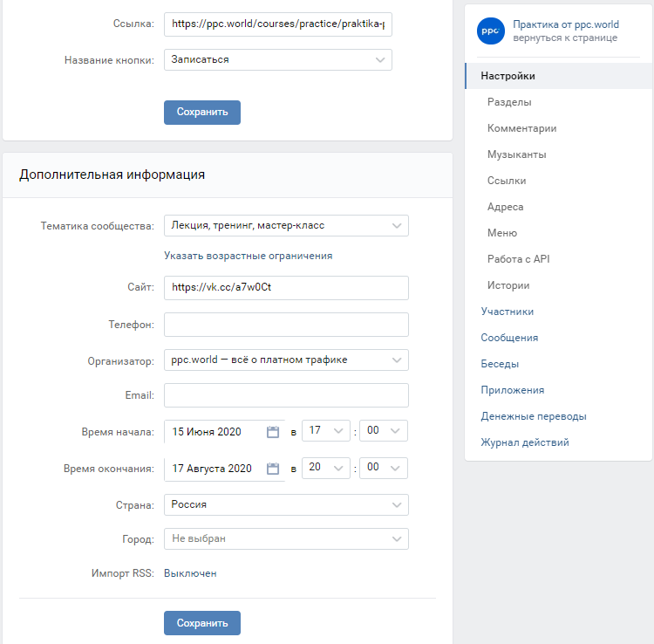This screenshot has width=654, height=644.
Task: Click into the Email input field
Action: click(x=286, y=395)
